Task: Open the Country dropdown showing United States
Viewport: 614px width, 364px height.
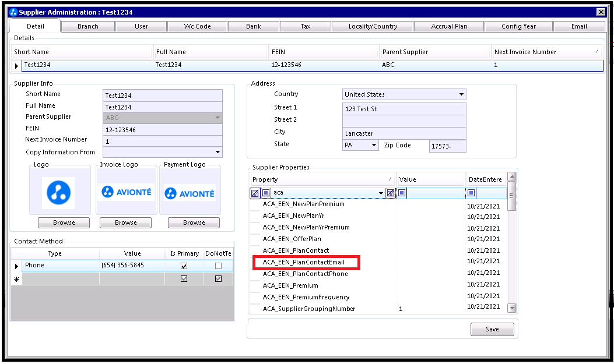Action: coord(404,94)
